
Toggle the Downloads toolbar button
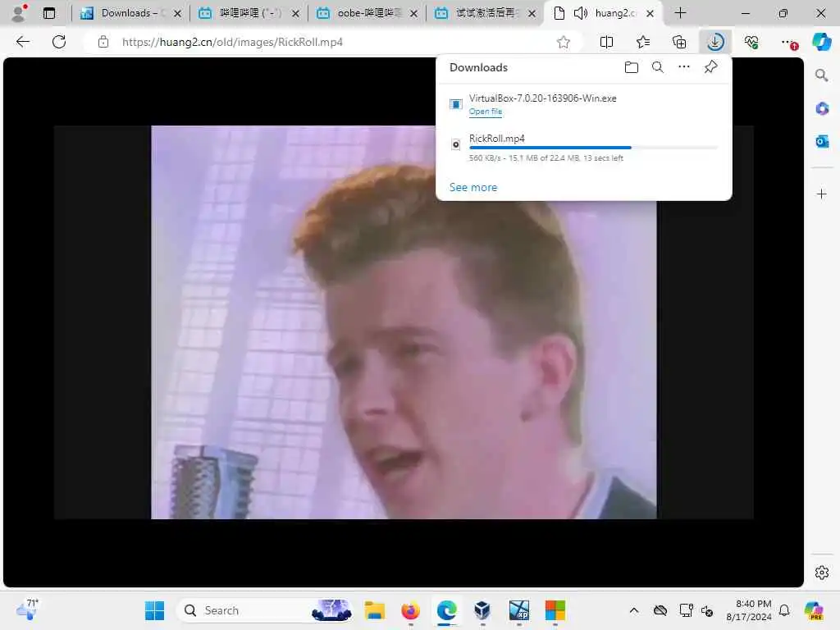(715, 42)
